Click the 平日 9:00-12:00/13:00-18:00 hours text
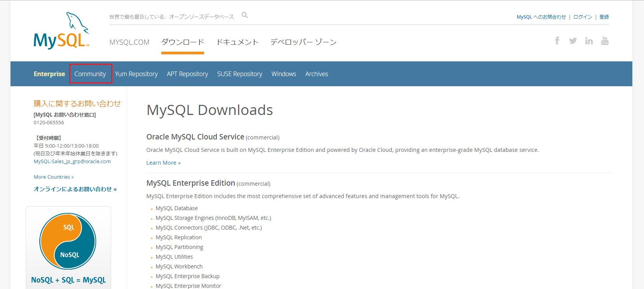This screenshot has width=644, height=289. pyautogui.click(x=66, y=146)
